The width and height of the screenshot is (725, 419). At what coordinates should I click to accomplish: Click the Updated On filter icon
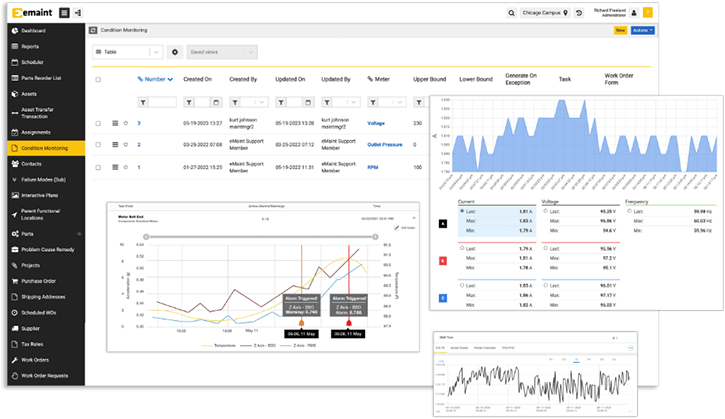(x=281, y=102)
